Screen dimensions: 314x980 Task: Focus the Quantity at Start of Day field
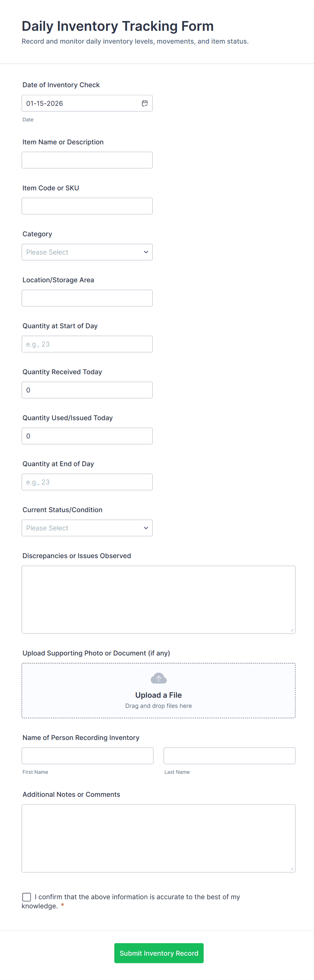87,344
